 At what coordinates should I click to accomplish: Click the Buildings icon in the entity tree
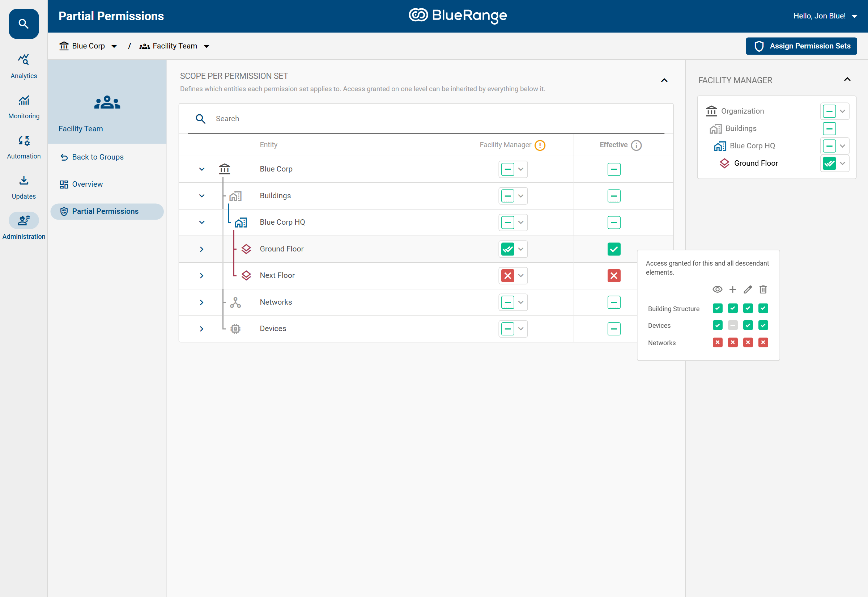[x=235, y=196]
